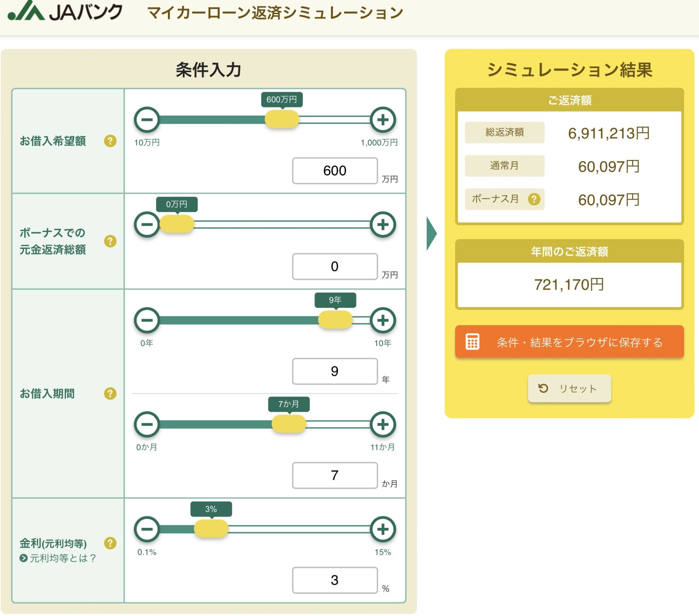Click the 条件入力 heading

pos(208,70)
